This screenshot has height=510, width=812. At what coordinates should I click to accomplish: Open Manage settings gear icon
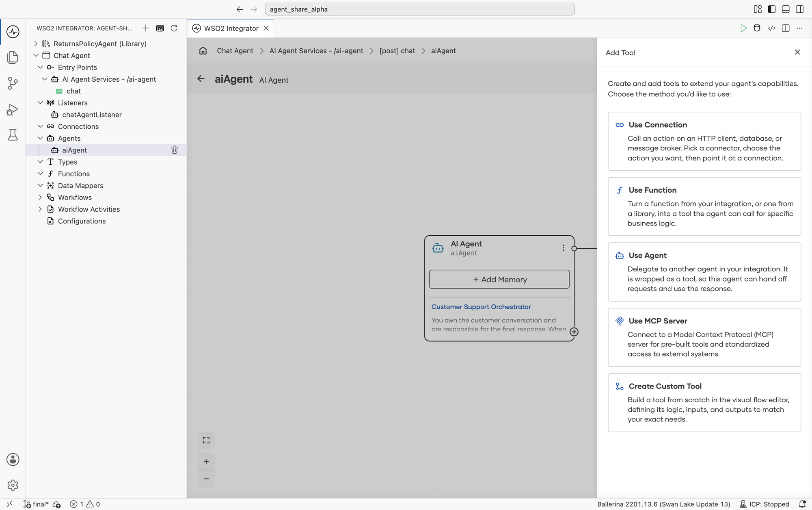pyautogui.click(x=13, y=485)
